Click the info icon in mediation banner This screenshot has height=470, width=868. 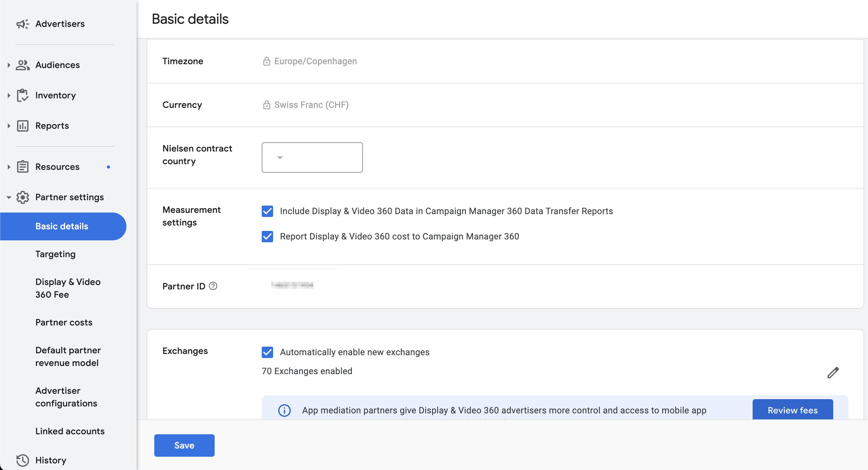(x=284, y=410)
